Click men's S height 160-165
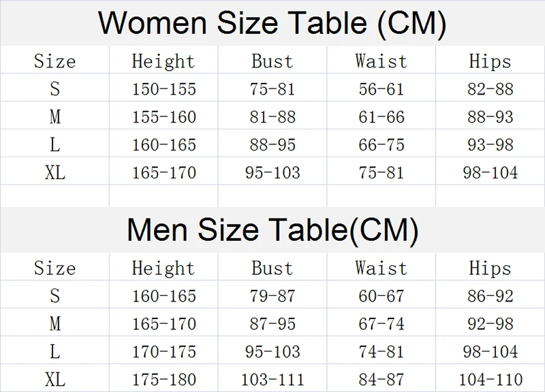The height and width of the screenshot is (392, 545). coord(164,296)
